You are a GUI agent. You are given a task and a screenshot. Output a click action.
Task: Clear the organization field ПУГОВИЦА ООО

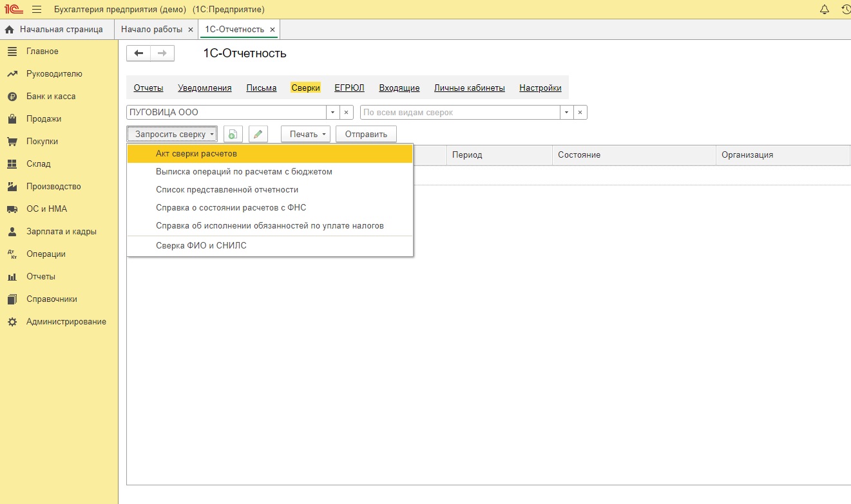[347, 113]
